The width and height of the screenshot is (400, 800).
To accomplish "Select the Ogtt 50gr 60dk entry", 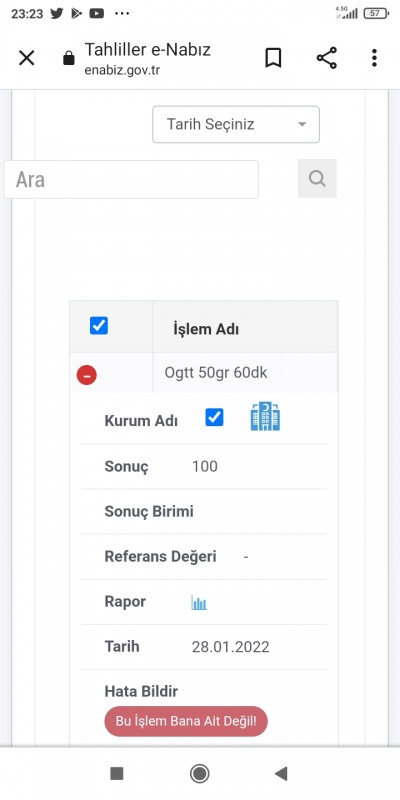I will pos(216,373).
